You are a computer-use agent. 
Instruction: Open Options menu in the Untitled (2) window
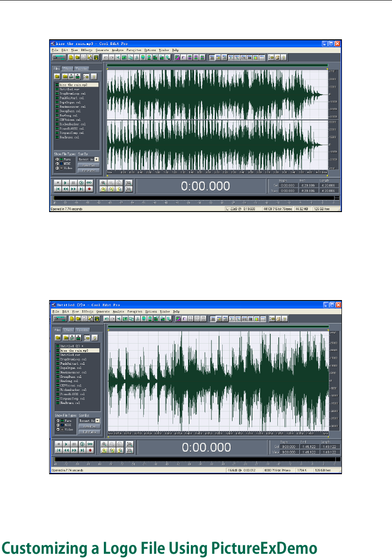click(x=151, y=311)
